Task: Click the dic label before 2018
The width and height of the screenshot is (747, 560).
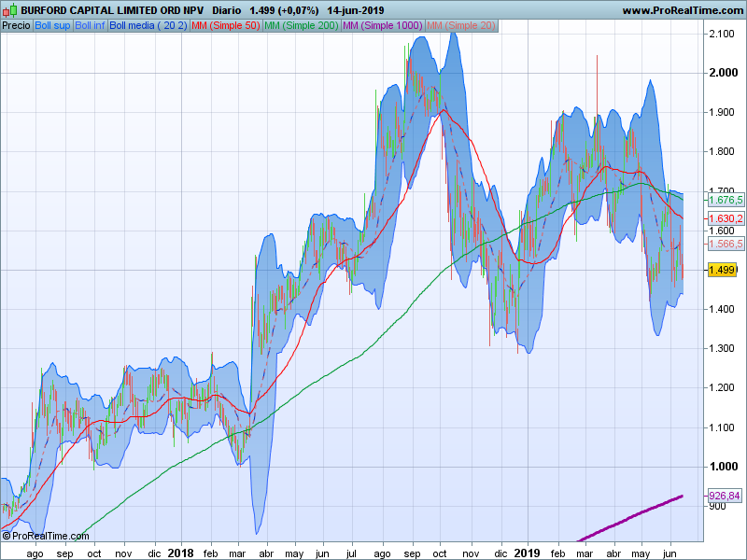Action: [x=154, y=553]
